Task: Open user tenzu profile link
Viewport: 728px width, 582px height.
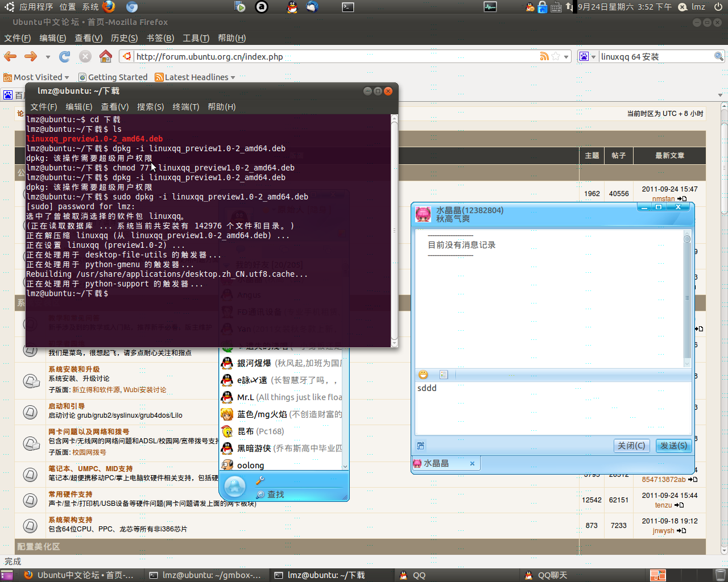Action: pos(663,505)
